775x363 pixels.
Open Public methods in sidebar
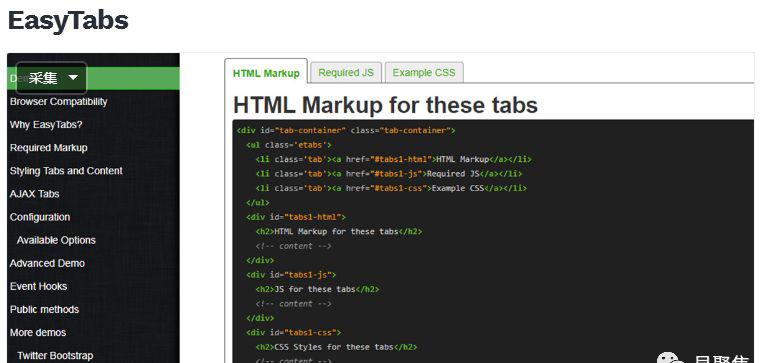[x=44, y=309]
